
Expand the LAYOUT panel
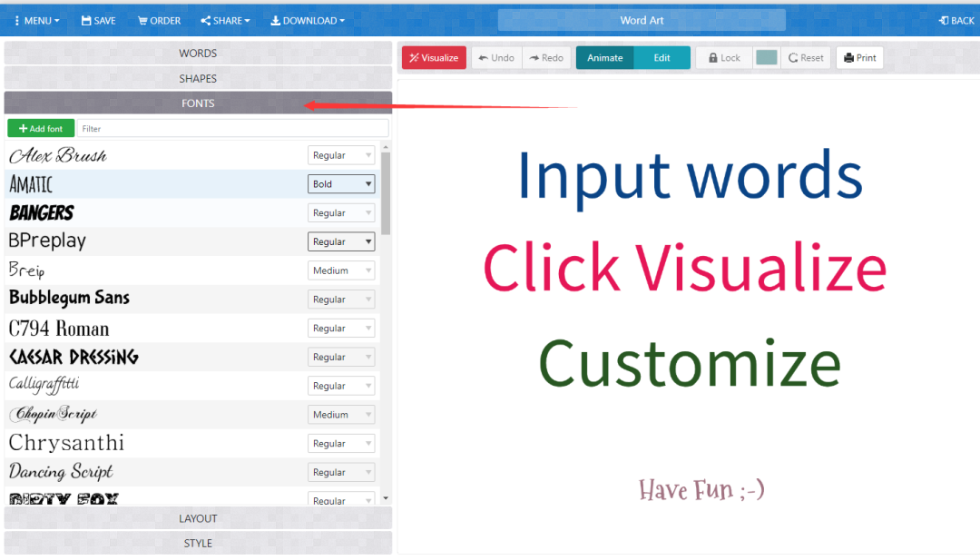pyautogui.click(x=198, y=518)
